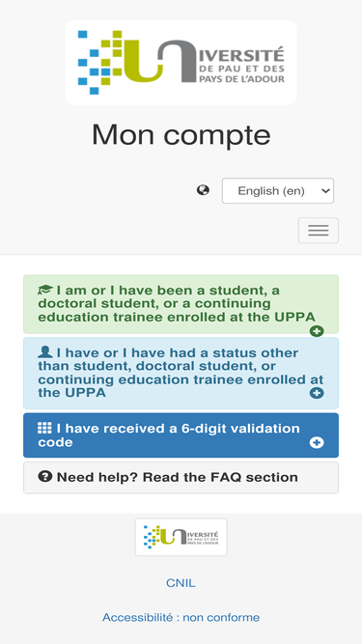Click the globe language icon
The width and height of the screenshot is (362, 644).
coord(203,190)
